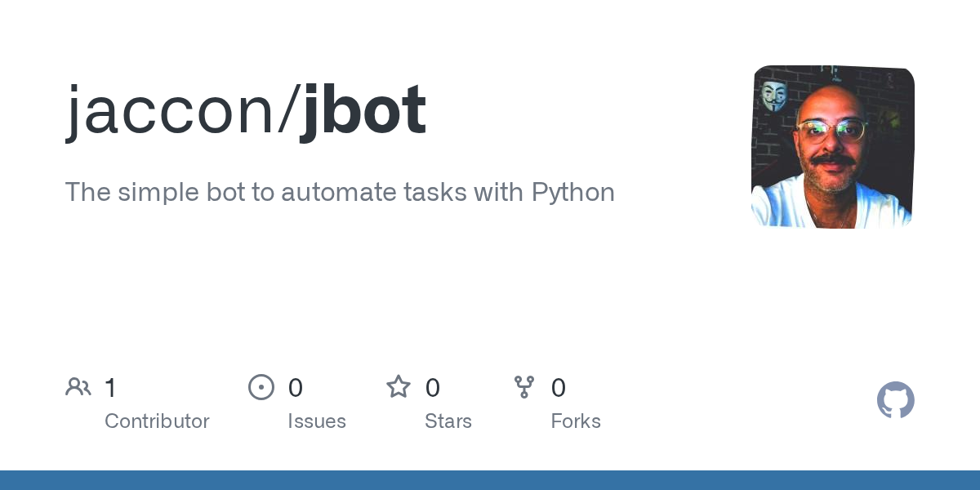This screenshot has height=490, width=980.
Task: Click the GitHub Octocat logo
Action: [896, 400]
